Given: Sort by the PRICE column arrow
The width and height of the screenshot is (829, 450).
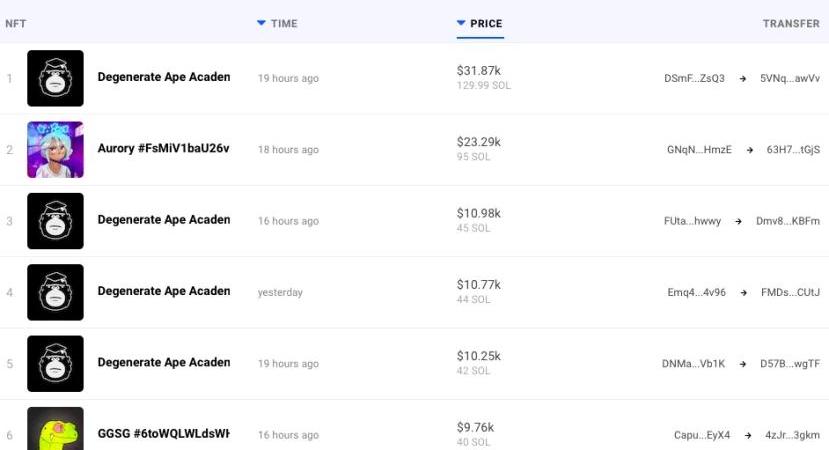Looking at the screenshot, I should (461, 23).
